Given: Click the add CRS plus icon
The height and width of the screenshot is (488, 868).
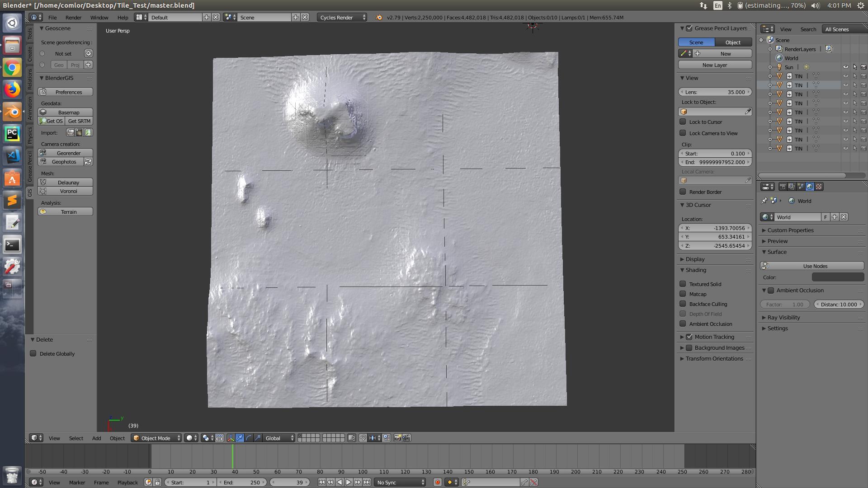Looking at the screenshot, I should [88, 65].
